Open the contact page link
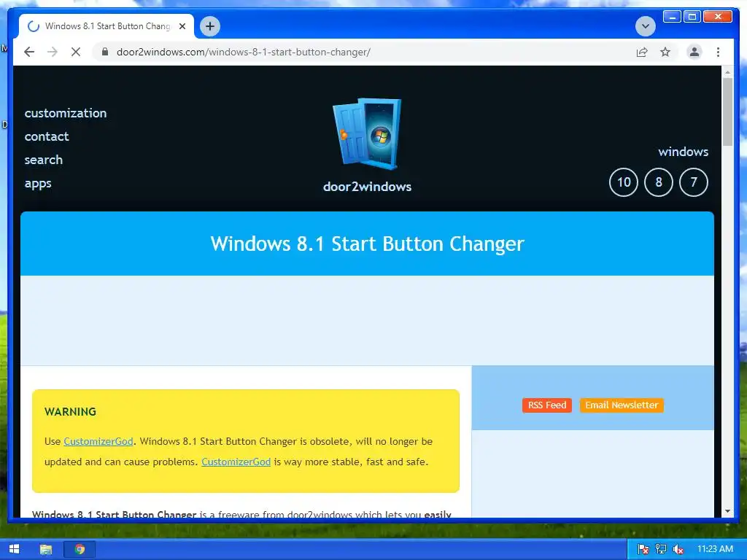The height and width of the screenshot is (560, 747). click(47, 136)
